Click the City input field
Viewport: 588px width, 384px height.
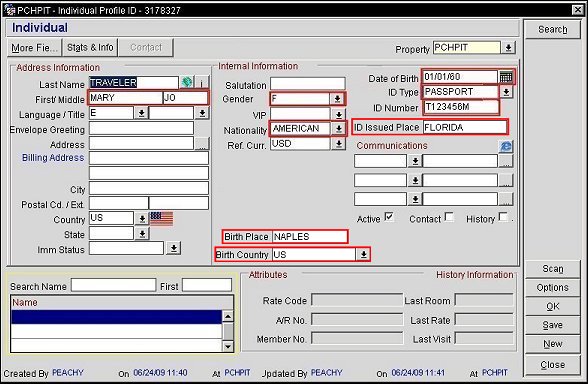[x=149, y=189]
